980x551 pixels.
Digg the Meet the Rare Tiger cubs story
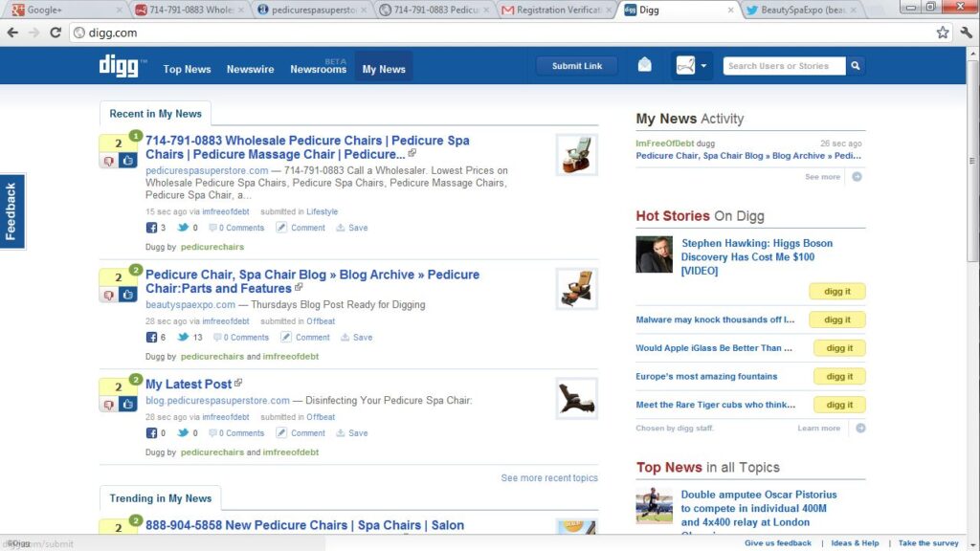(839, 405)
